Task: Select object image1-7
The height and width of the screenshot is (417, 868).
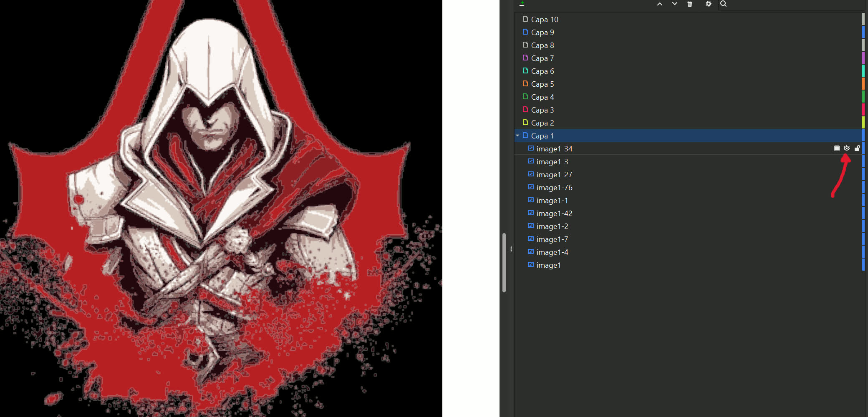Action: tap(552, 239)
